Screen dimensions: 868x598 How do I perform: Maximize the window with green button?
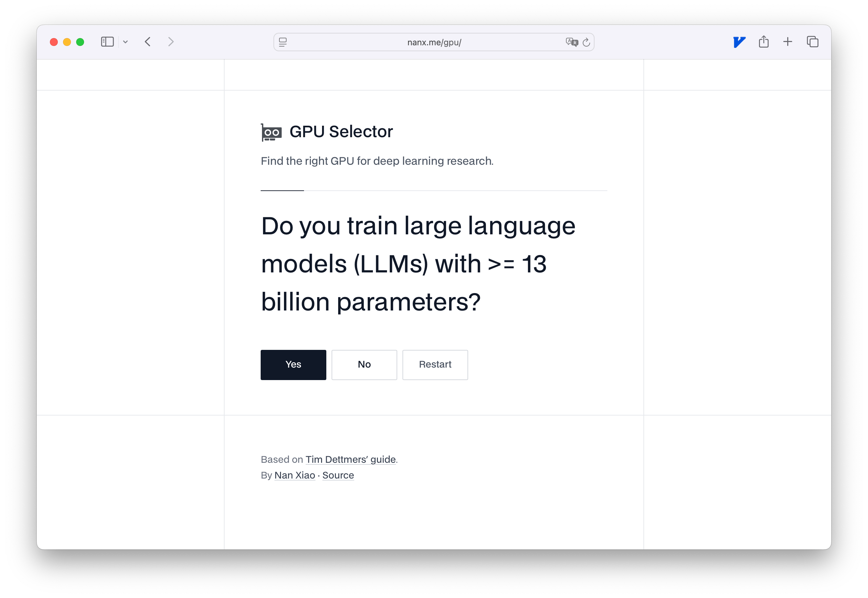click(80, 42)
